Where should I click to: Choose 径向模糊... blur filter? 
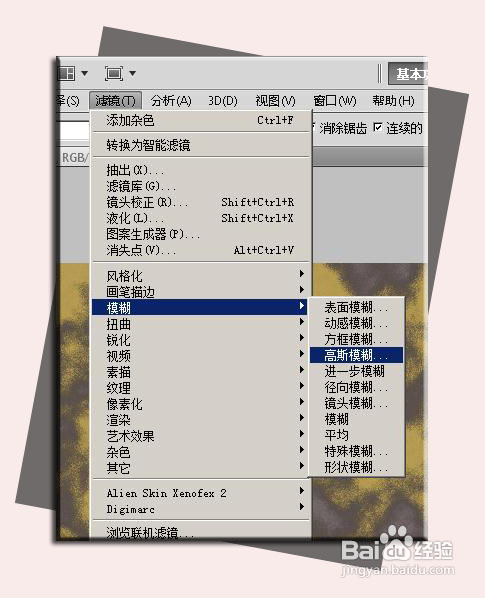click(x=356, y=387)
